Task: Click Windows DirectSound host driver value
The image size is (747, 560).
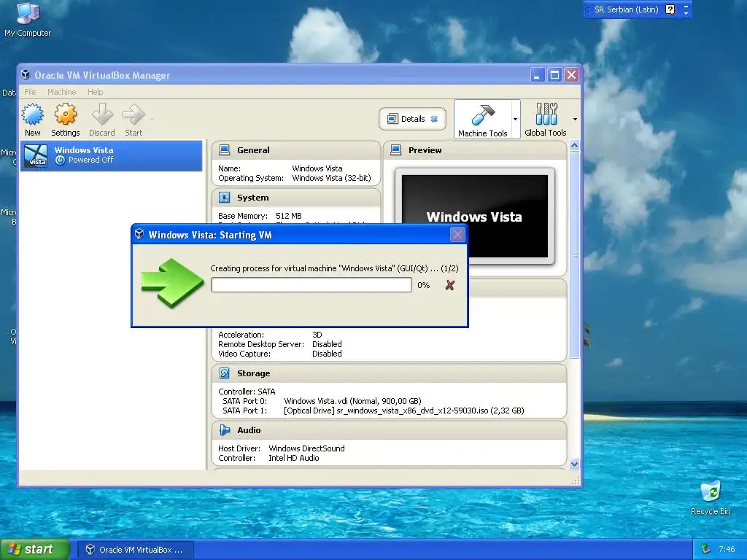Action: coord(307,448)
